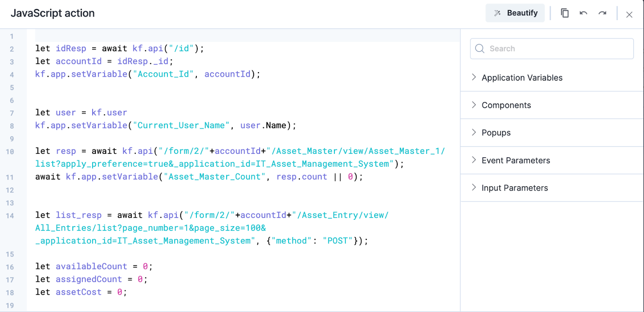
Task: Click line number 10 in gutter
Action: (x=10, y=152)
